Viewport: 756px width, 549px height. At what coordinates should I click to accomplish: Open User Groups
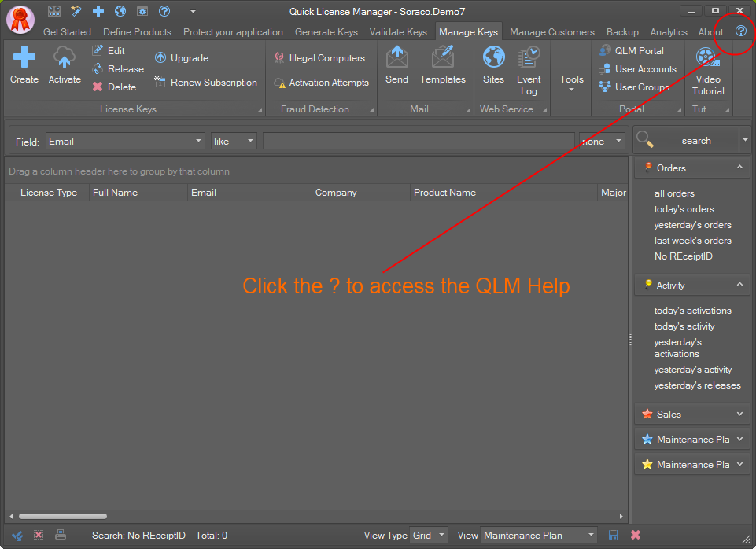pos(634,87)
